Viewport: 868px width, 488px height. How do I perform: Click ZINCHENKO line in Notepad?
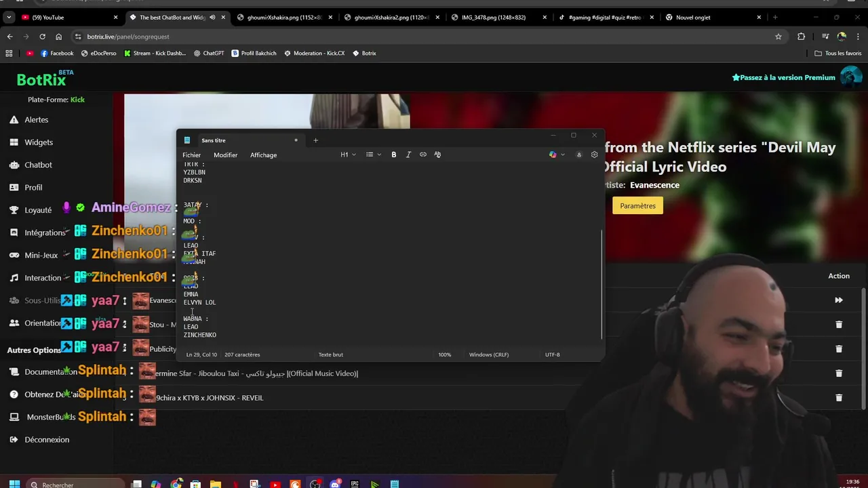tap(200, 335)
